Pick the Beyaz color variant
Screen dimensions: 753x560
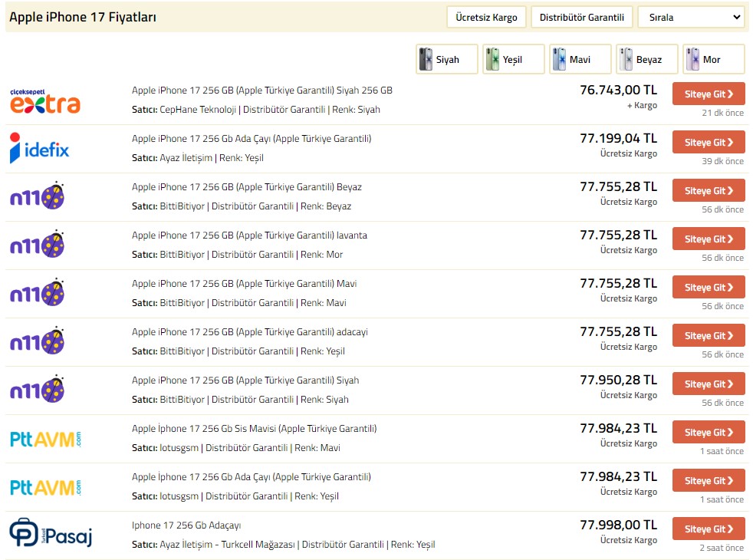647,60
